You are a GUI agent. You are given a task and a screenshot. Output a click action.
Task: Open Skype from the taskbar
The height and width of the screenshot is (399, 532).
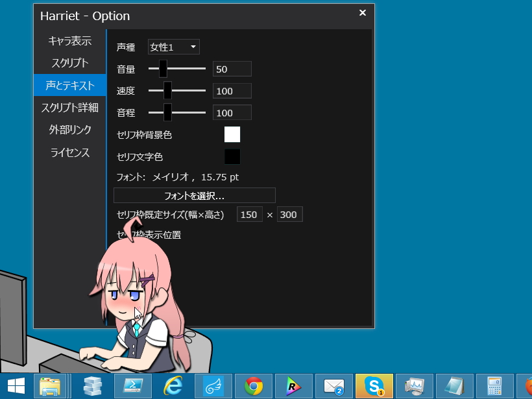[374, 386]
